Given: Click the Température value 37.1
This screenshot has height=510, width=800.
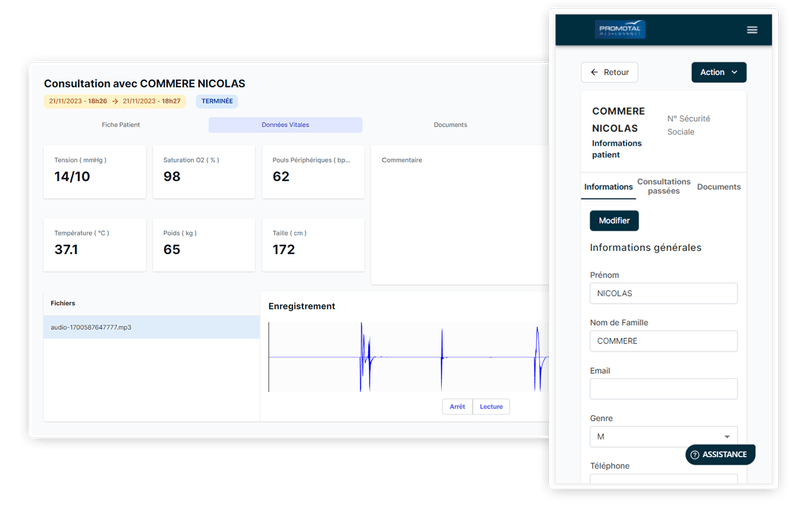Looking at the screenshot, I should pyautogui.click(x=66, y=249).
